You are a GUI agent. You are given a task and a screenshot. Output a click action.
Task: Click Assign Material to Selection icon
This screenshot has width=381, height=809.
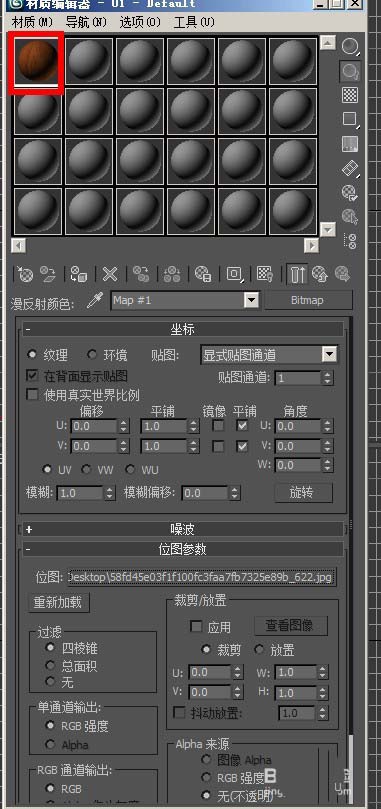(x=79, y=273)
